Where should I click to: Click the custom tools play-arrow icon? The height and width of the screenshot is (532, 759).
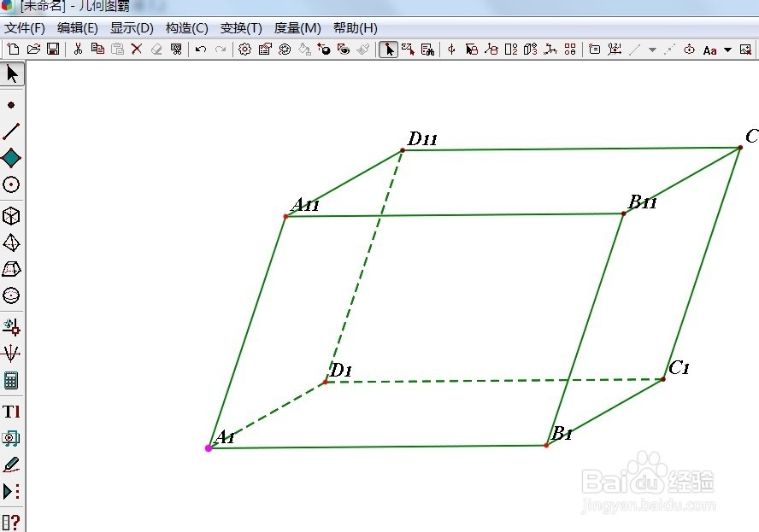coord(11,491)
